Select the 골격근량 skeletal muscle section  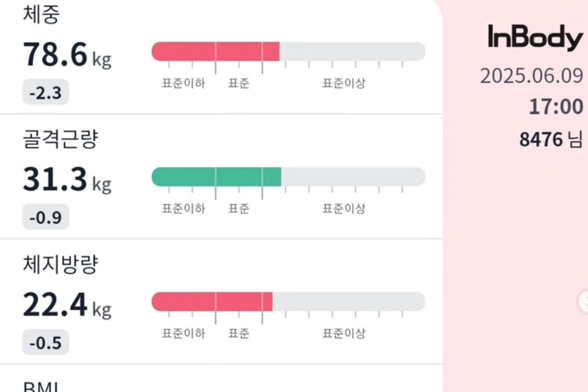coord(60,138)
